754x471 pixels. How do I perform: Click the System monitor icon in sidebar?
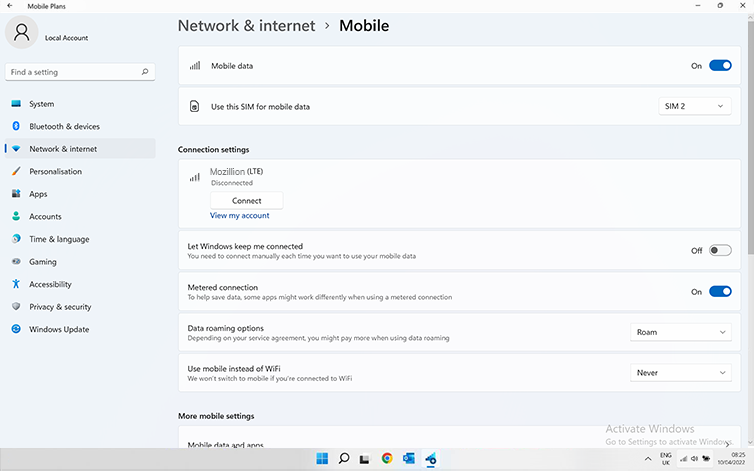(16, 103)
